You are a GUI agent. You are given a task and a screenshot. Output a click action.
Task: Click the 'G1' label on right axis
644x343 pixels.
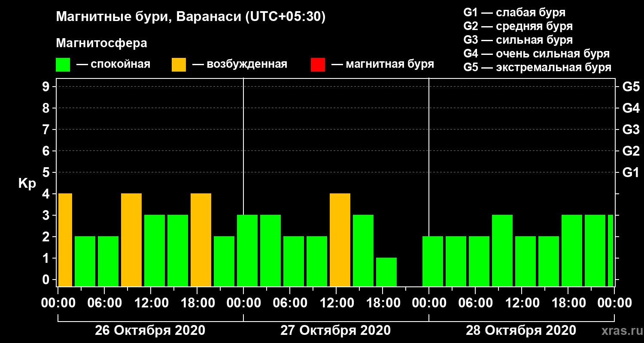631,173
